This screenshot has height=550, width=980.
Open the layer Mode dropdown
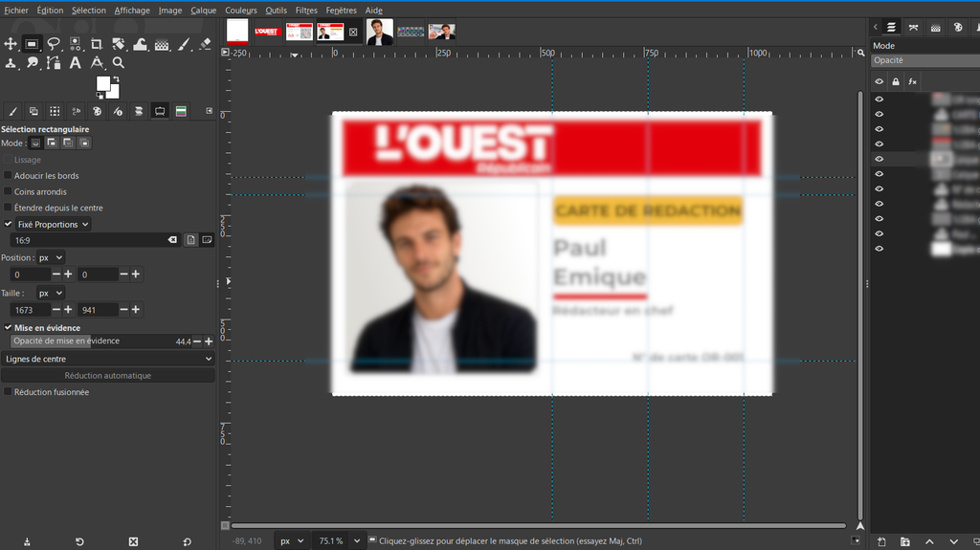point(925,46)
